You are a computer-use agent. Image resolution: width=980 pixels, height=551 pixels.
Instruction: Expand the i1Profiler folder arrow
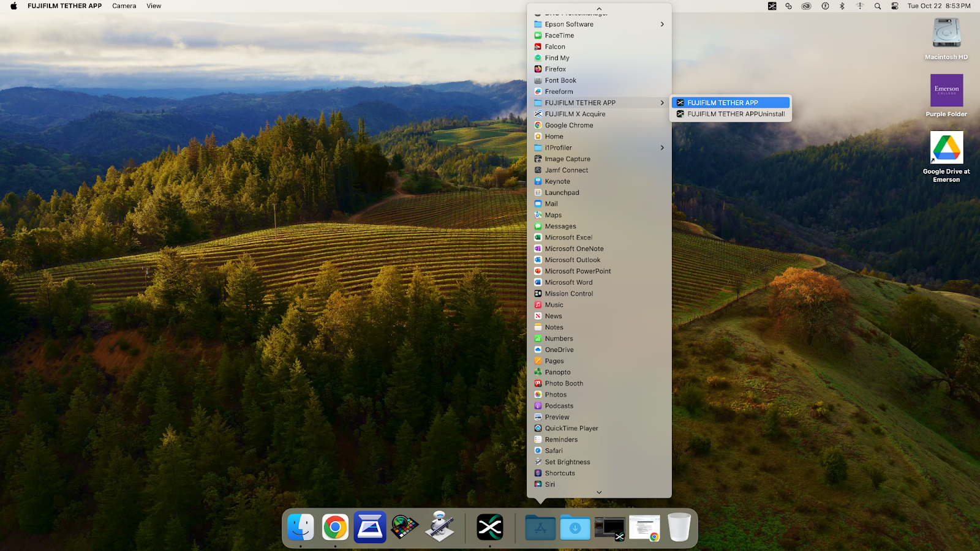click(x=662, y=148)
